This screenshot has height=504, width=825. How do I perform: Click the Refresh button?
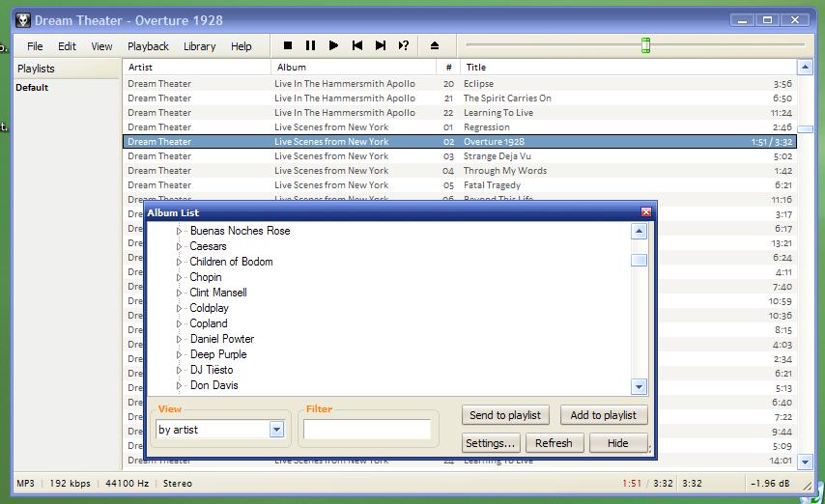click(555, 443)
